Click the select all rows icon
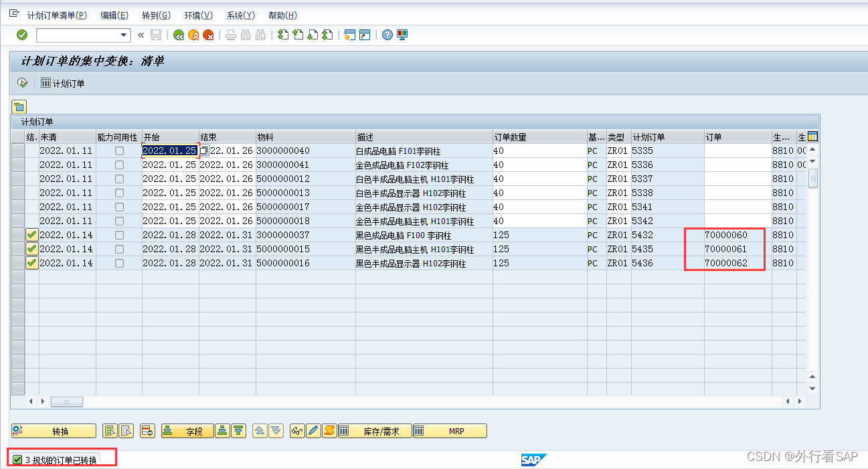868x469 pixels. [x=110, y=431]
